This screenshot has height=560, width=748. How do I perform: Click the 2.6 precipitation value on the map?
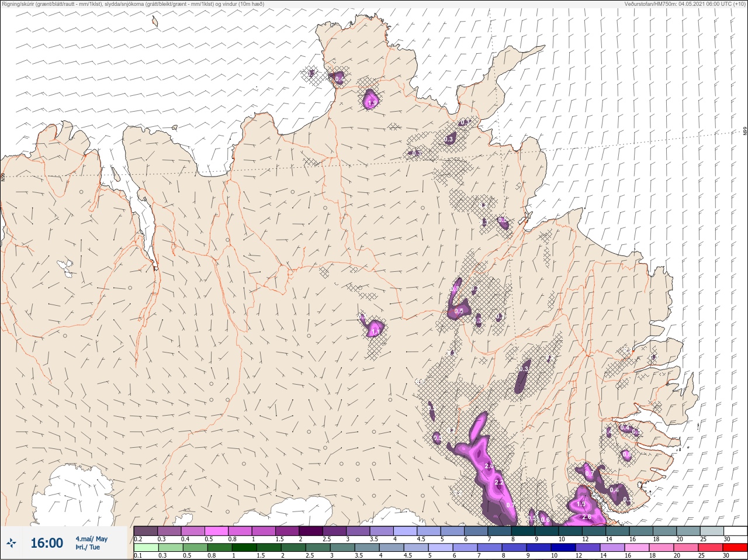click(x=587, y=517)
